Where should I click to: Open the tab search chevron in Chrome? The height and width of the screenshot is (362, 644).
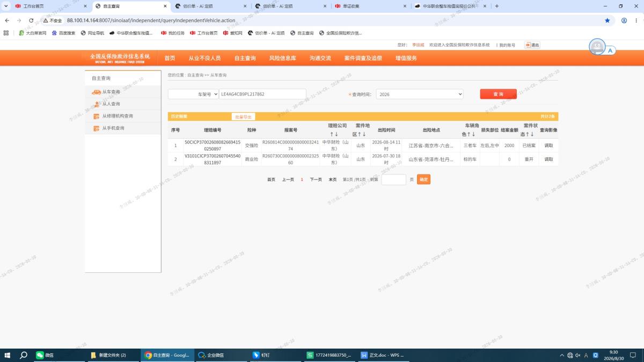pyautogui.click(x=6, y=6)
